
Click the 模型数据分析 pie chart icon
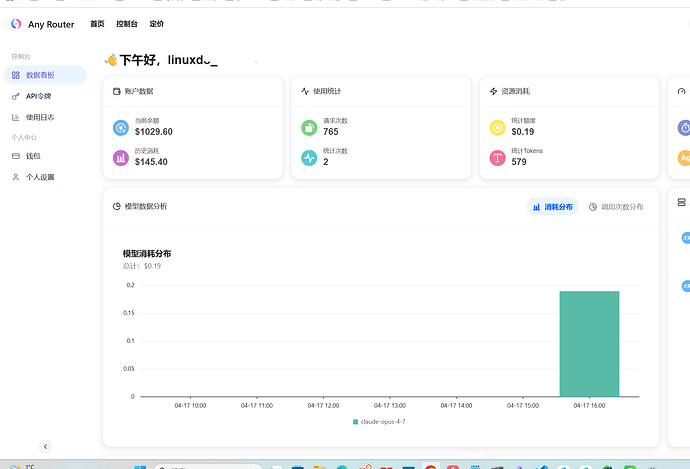pos(117,206)
